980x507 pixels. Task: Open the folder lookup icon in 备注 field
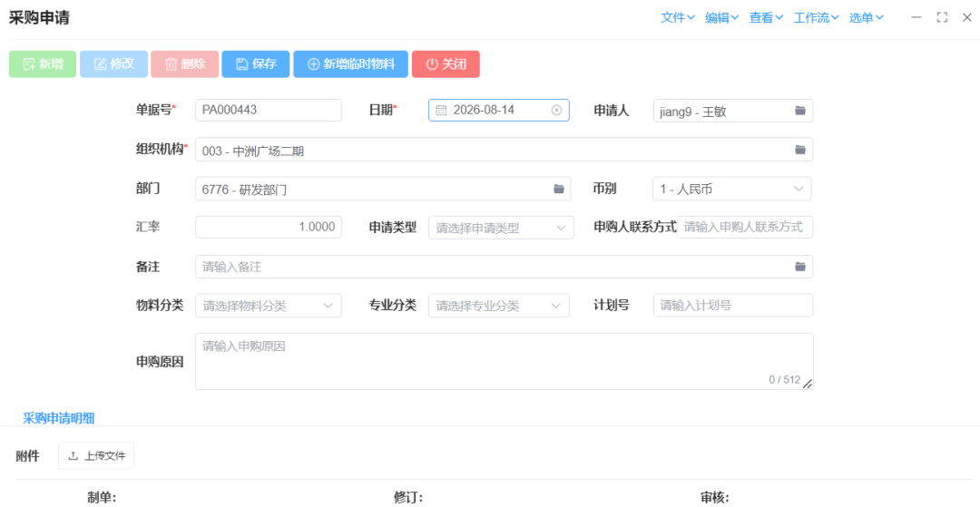click(x=800, y=267)
